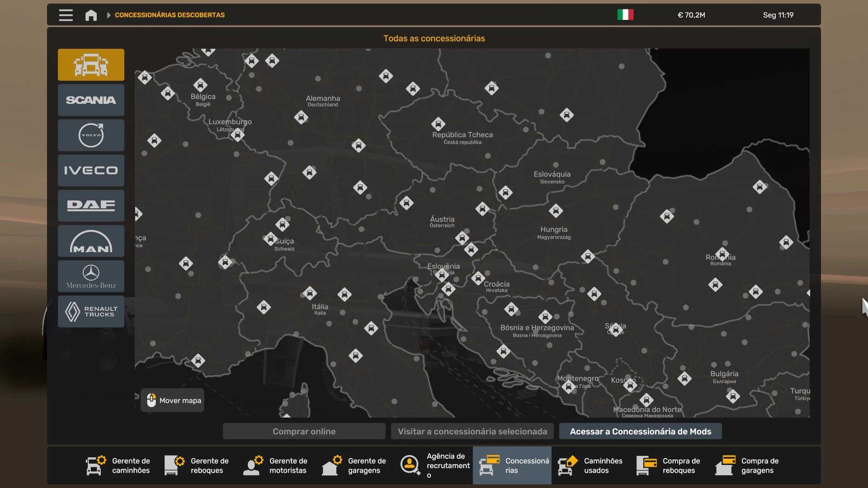This screenshot has width=868, height=488.
Task: Click the Comprar online button
Action: (x=304, y=431)
